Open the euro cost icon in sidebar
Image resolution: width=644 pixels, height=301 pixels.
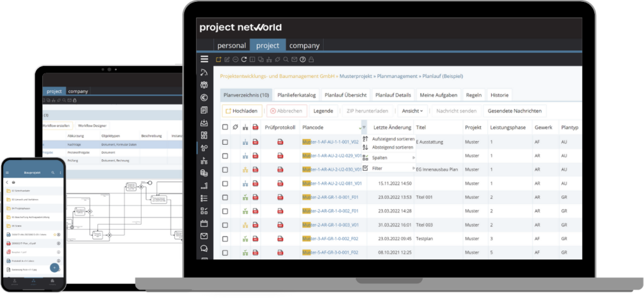pyautogui.click(x=204, y=98)
